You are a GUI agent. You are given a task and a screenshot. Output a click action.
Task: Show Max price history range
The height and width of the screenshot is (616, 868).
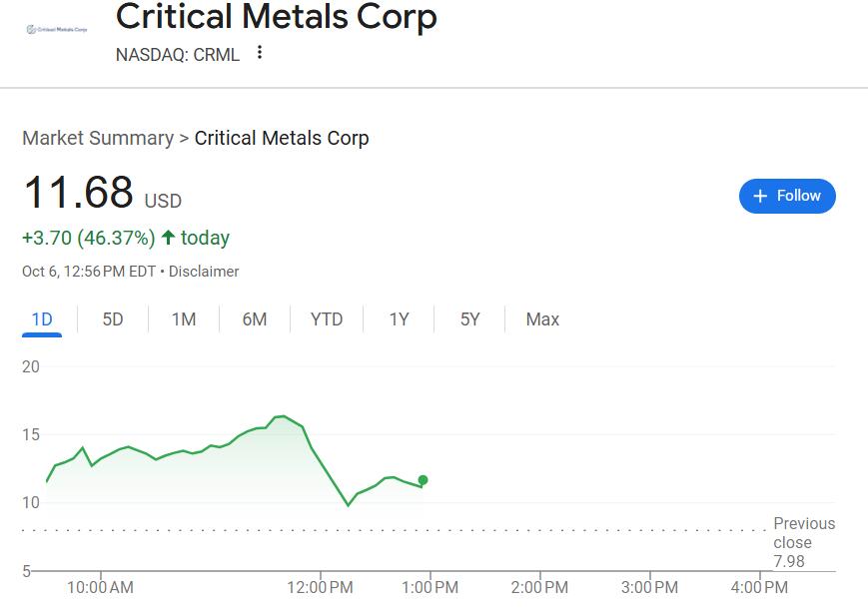[542, 319]
